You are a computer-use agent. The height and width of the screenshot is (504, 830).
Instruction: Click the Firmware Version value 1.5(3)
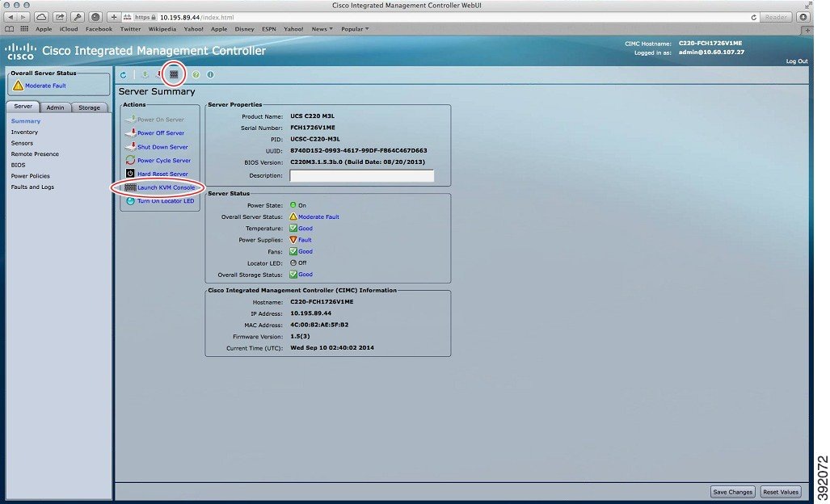click(x=300, y=336)
